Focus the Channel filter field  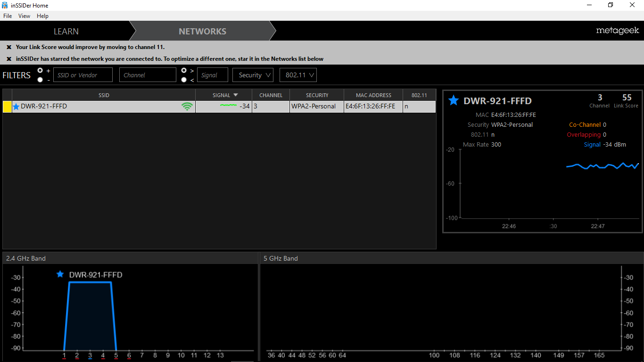click(148, 75)
